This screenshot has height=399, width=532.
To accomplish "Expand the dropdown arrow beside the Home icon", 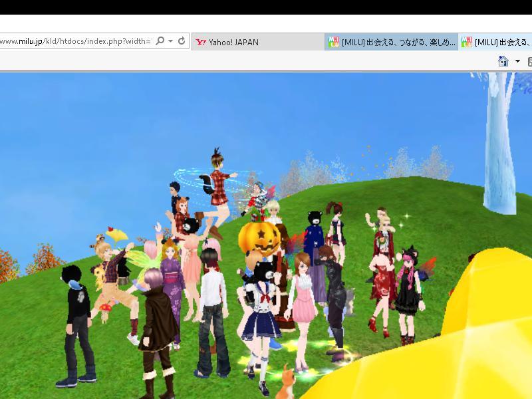I will click(517, 61).
